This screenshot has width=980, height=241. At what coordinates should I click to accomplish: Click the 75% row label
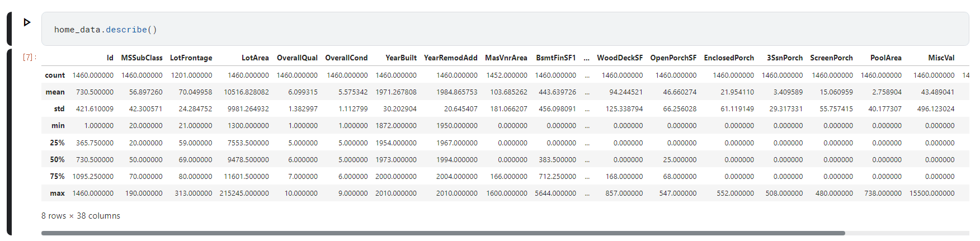click(x=57, y=176)
